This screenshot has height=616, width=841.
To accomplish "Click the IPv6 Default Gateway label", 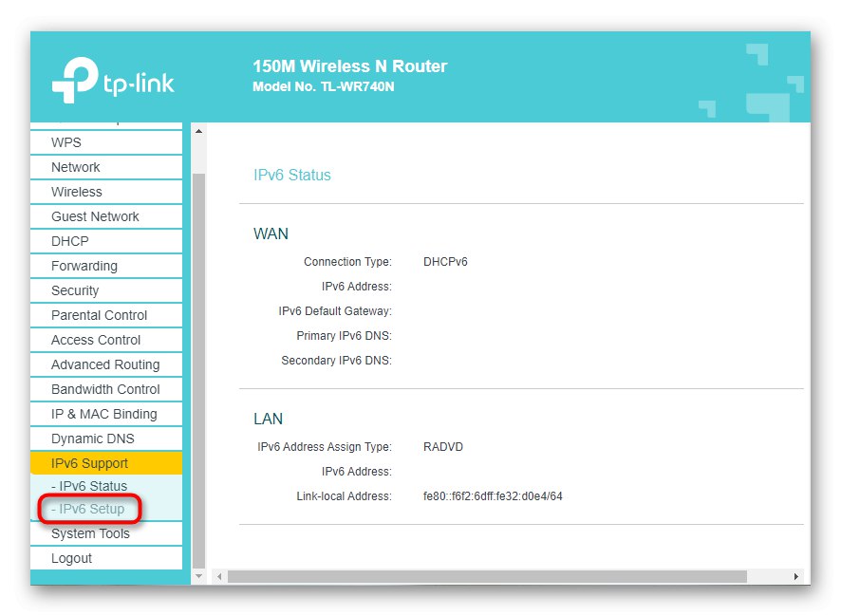I will tap(335, 311).
